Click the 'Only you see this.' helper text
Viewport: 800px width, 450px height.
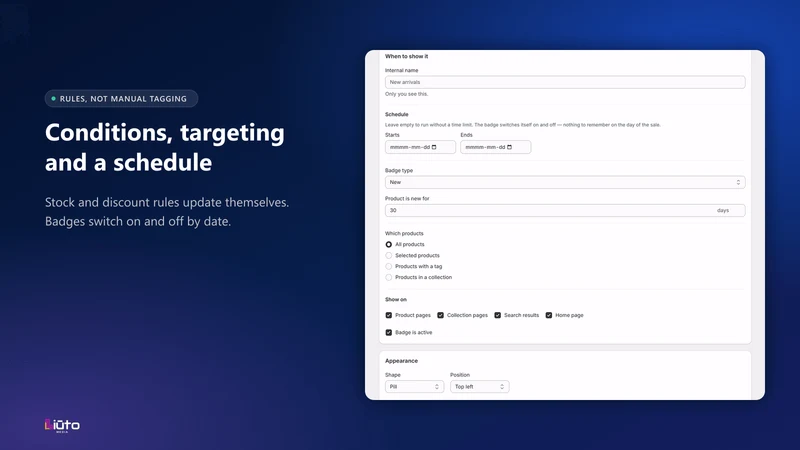(407, 94)
